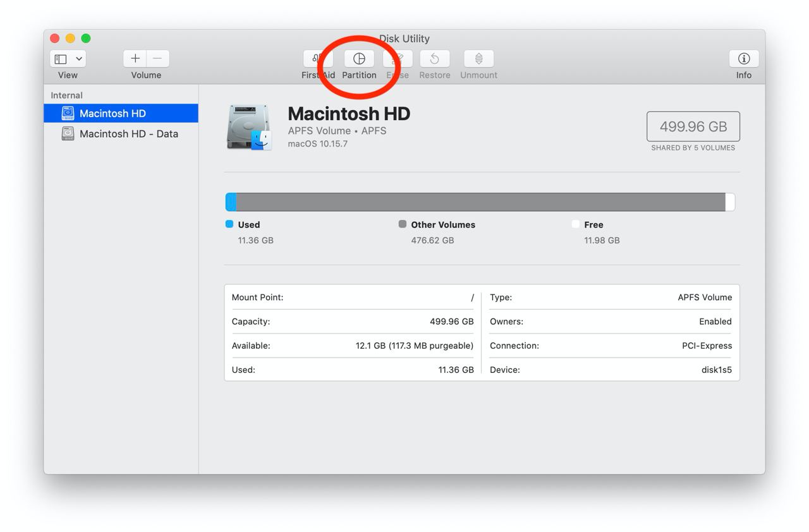Minimize the Disk Utility window
Screen dimensions: 809x532
[70, 39]
